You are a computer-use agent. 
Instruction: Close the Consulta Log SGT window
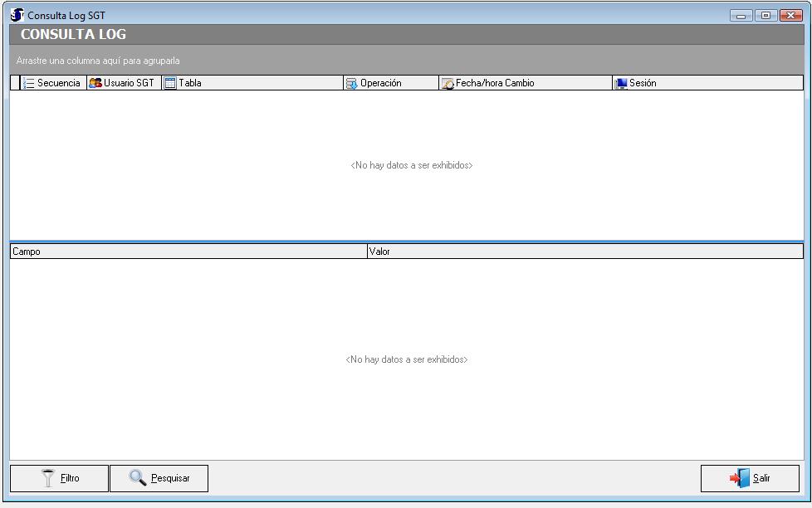coord(790,15)
